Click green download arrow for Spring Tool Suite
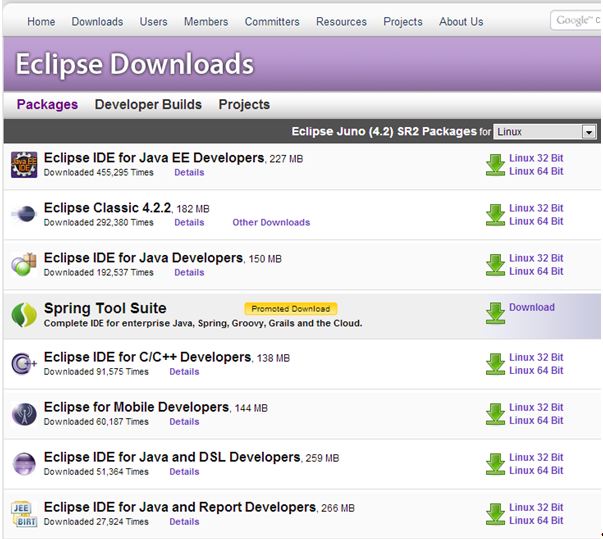This screenshot has height=539, width=603. click(x=495, y=313)
